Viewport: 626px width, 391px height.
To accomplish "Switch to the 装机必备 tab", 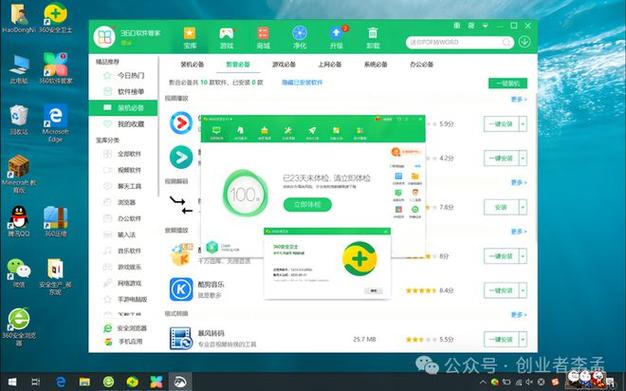I will point(192,64).
